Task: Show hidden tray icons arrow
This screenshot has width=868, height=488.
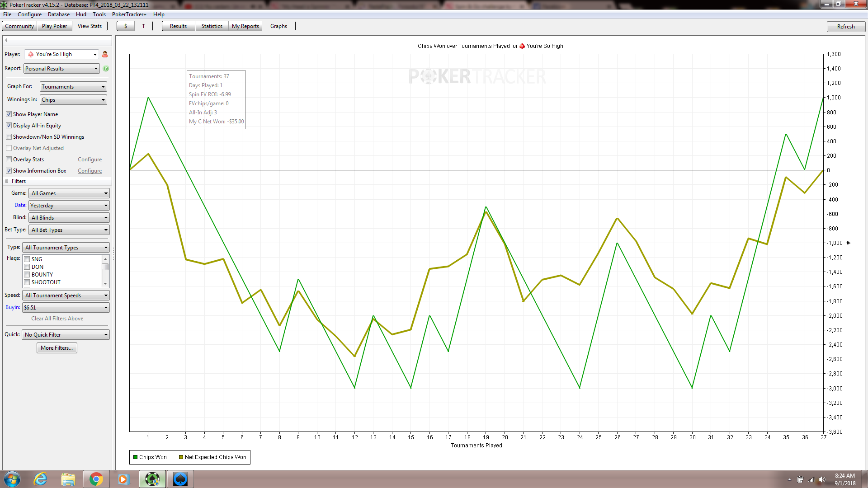Action: (x=789, y=479)
